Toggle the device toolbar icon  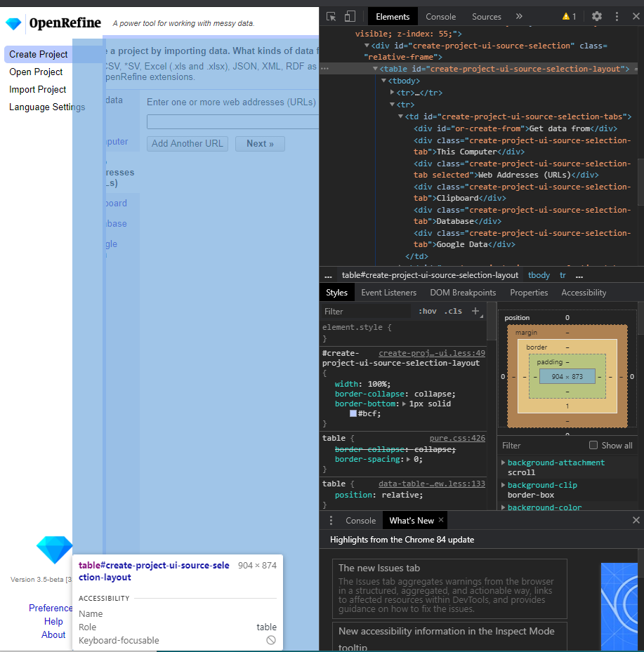click(350, 17)
